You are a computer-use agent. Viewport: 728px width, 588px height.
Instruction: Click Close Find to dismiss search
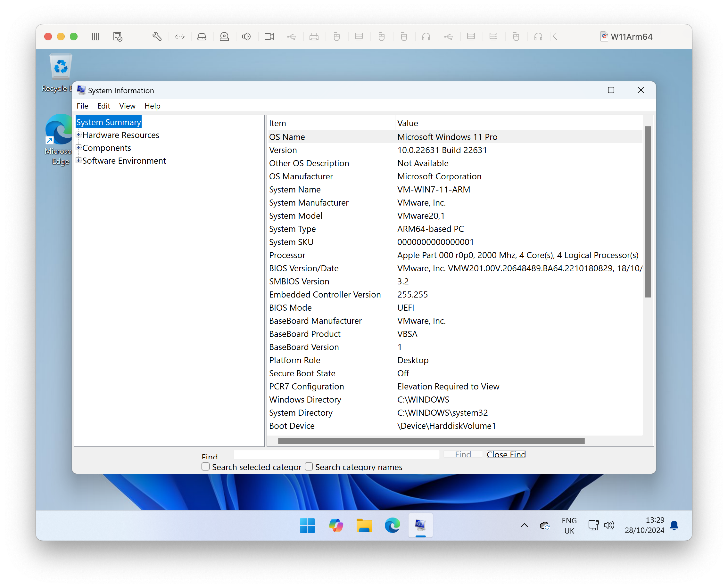[506, 454]
